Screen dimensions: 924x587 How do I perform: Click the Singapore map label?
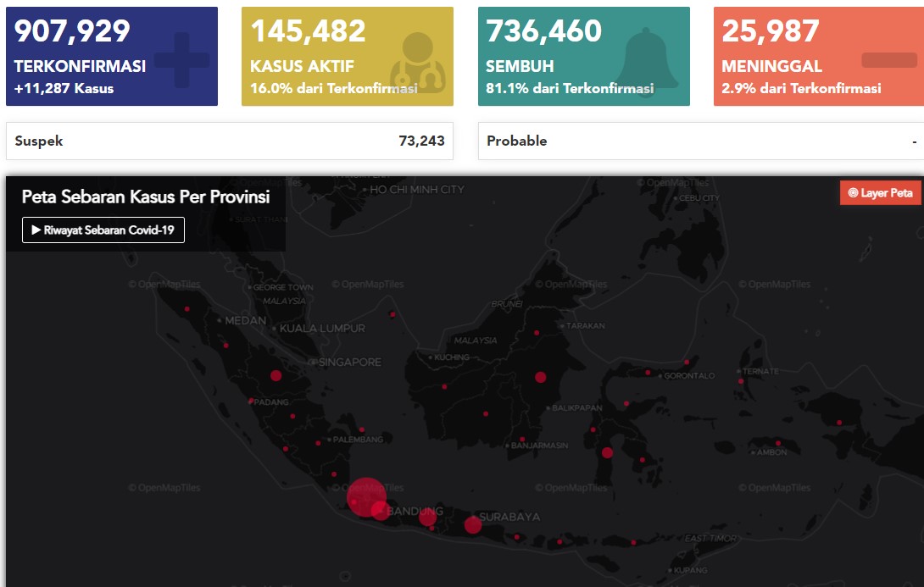(350, 362)
